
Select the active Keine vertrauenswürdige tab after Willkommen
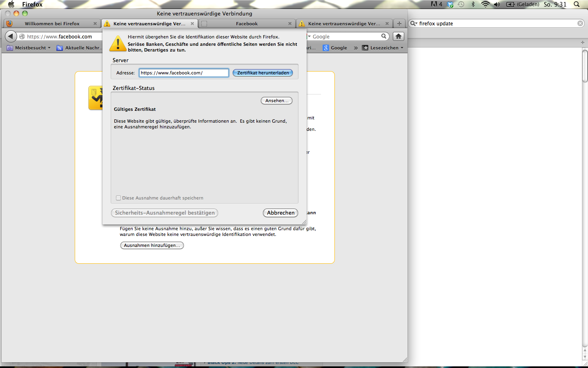coord(149,24)
